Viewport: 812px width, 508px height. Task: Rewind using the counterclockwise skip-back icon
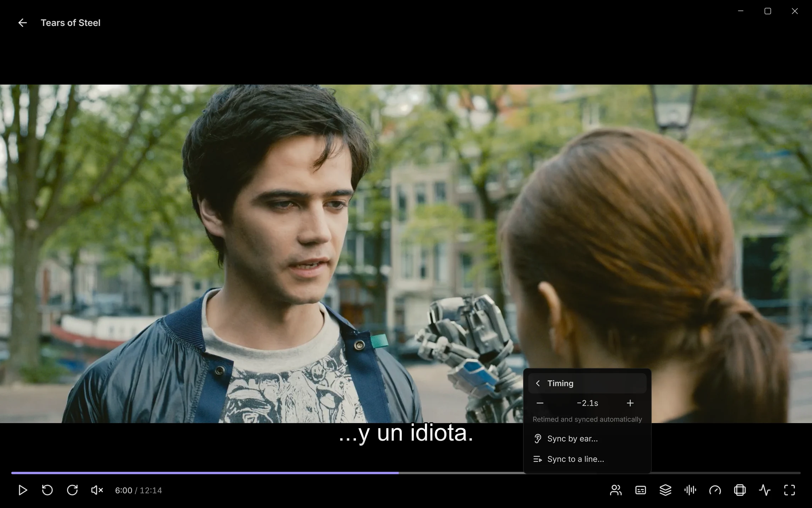point(48,490)
